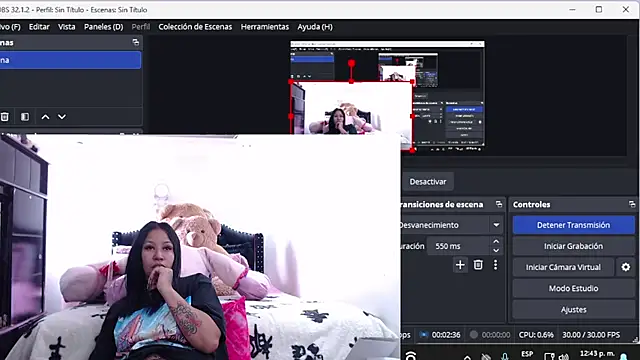Click the recording timer 00:00:00

[496, 335]
